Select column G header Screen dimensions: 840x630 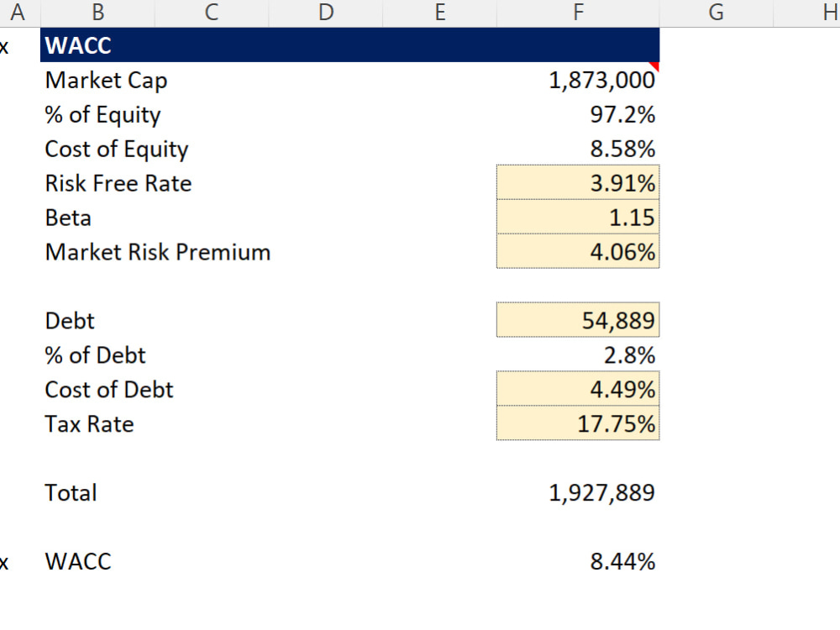click(717, 13)
